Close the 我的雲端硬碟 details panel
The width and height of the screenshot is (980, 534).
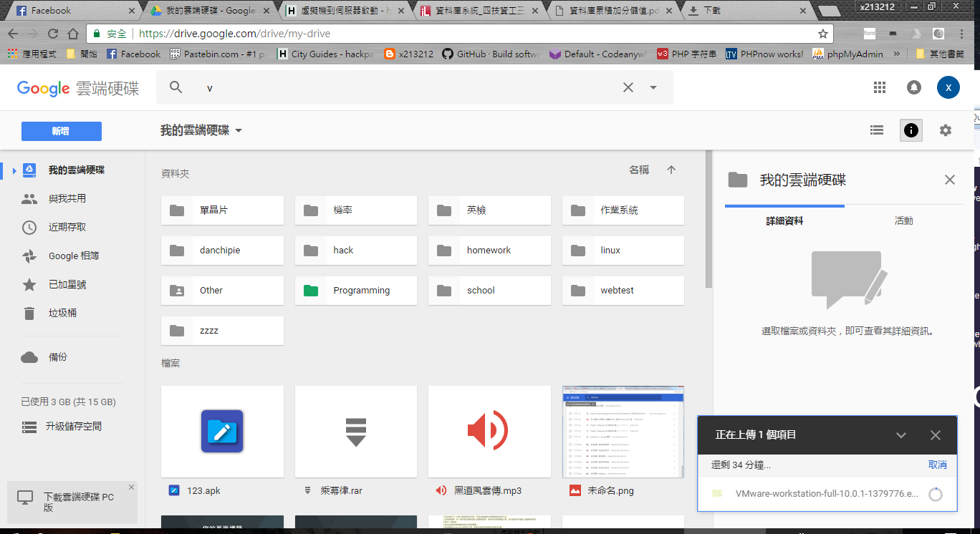point(949,180)
